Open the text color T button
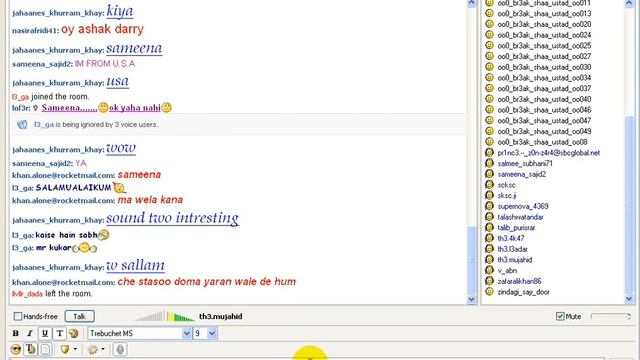Image resolution: width=640 pixels, height=360 pixels. point(60,333)
